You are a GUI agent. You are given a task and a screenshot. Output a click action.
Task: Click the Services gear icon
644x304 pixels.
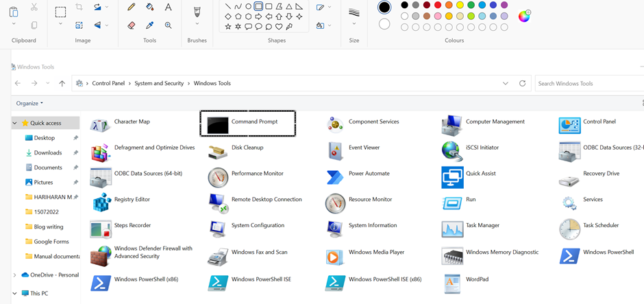569,202
